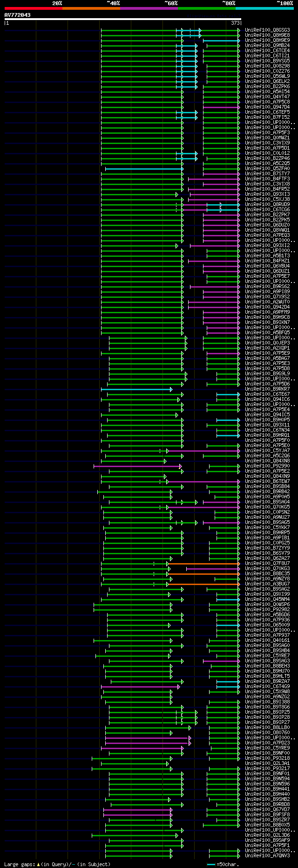Viewport: 298px width, 868px height.
Task: Select the UniRef100_A7PD23 label
Action: tap(267, 743)
